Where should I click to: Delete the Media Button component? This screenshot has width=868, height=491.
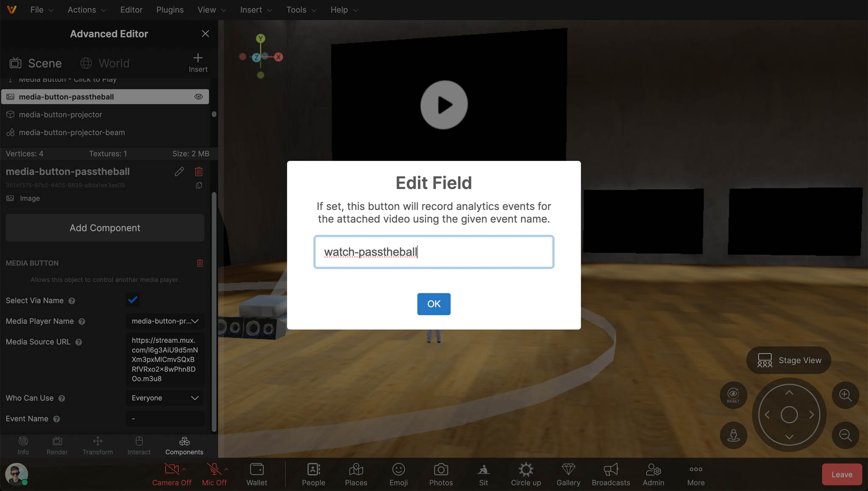pos(200,263)
